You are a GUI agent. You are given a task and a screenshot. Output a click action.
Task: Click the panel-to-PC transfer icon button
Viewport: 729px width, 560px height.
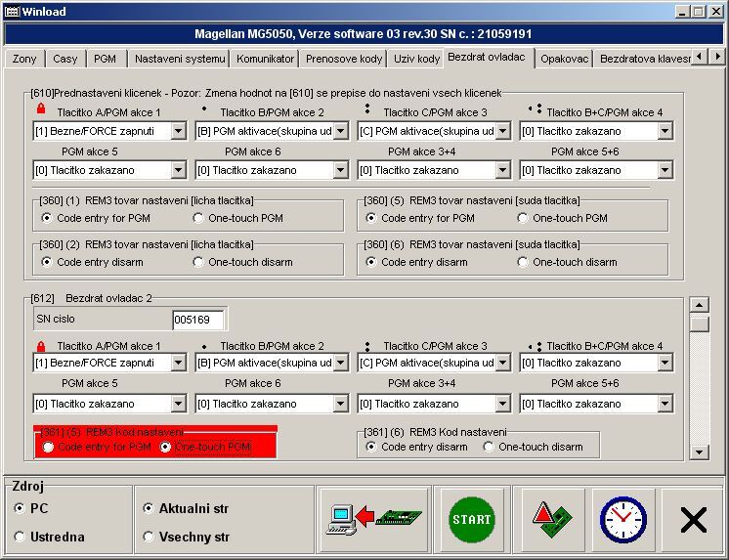tap(374, 518)
